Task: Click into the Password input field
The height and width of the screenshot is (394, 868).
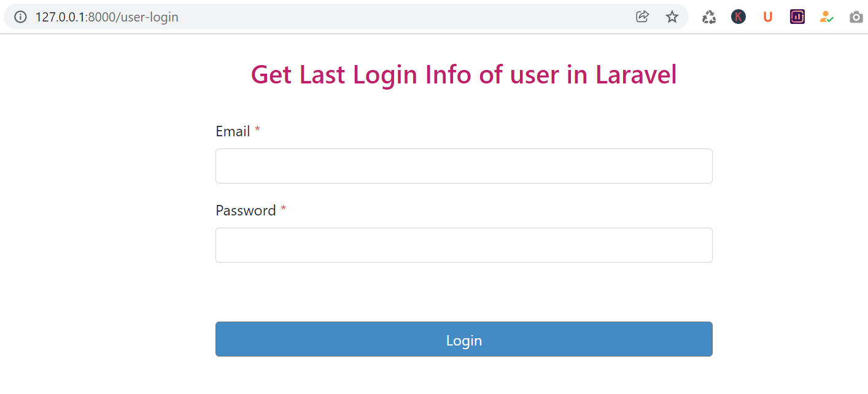Action: (463, 245)
